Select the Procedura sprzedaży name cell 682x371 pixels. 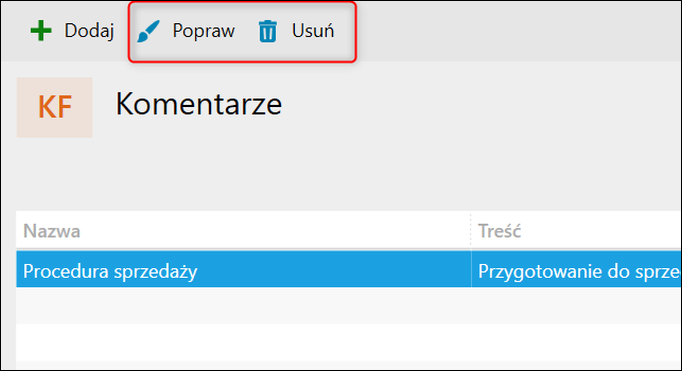[244, 269]
